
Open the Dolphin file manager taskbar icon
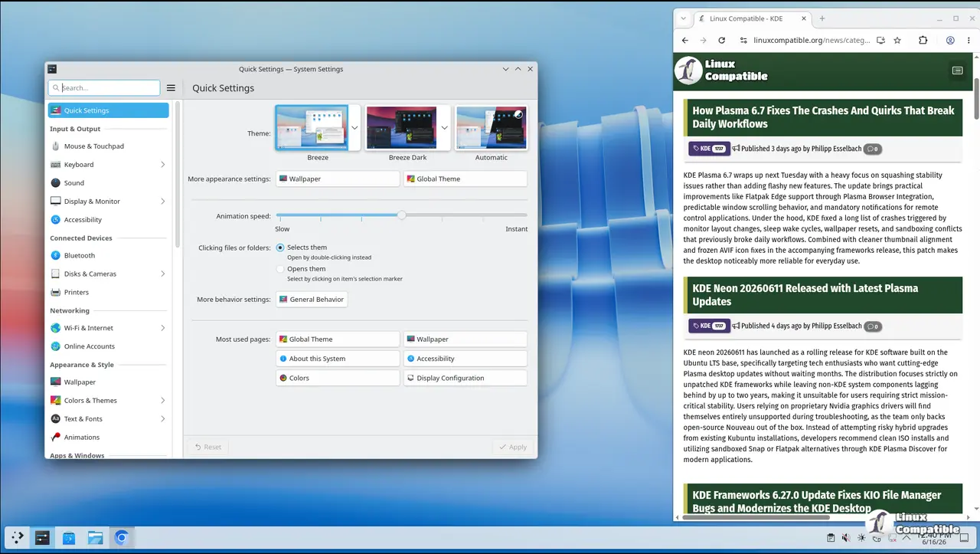(95, 538)
